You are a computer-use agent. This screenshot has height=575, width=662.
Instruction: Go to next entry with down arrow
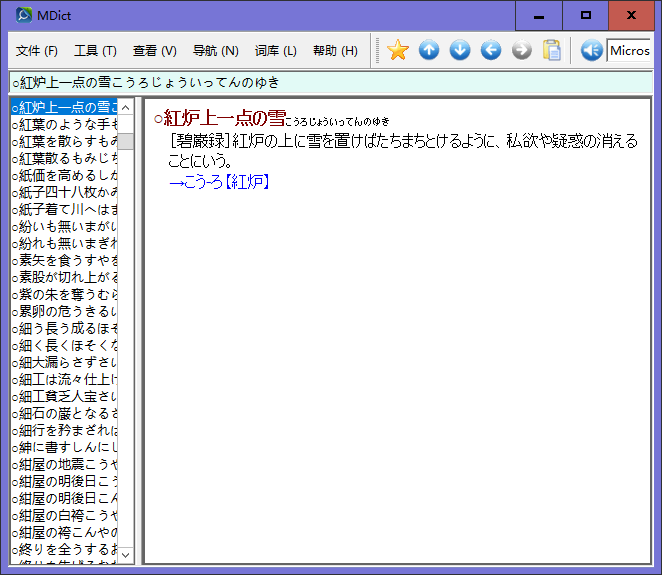pyautogui.click(x=460, y=50)
